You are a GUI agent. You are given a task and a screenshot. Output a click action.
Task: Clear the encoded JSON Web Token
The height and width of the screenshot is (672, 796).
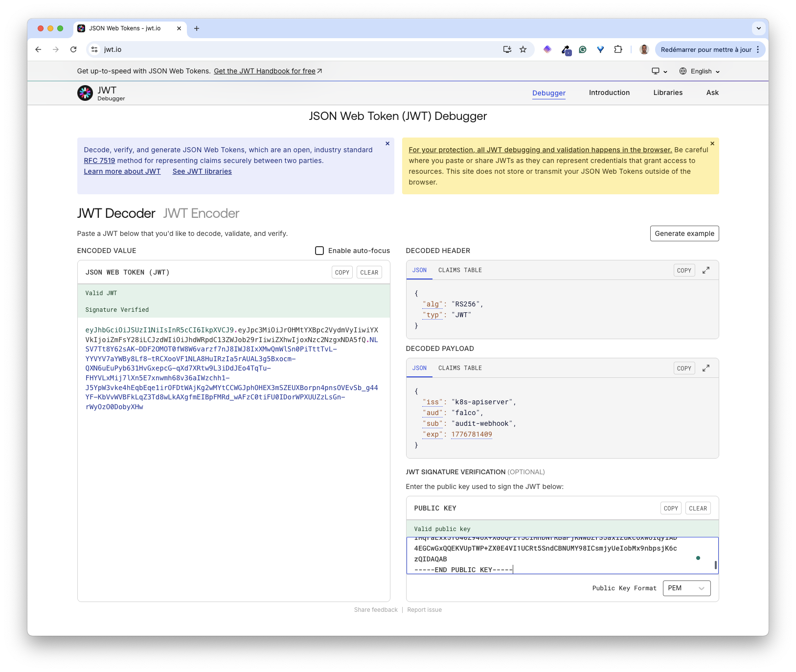369,273
